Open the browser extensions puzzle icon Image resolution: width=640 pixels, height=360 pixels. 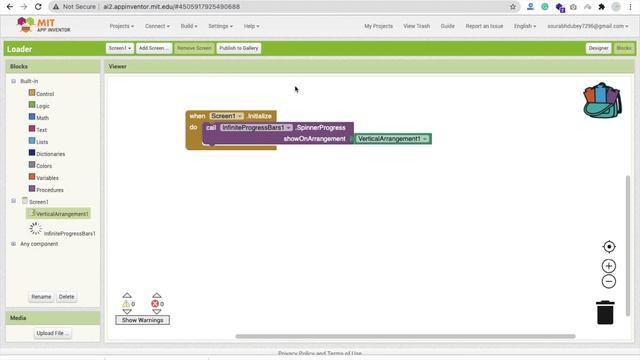[x=601, y=7]
